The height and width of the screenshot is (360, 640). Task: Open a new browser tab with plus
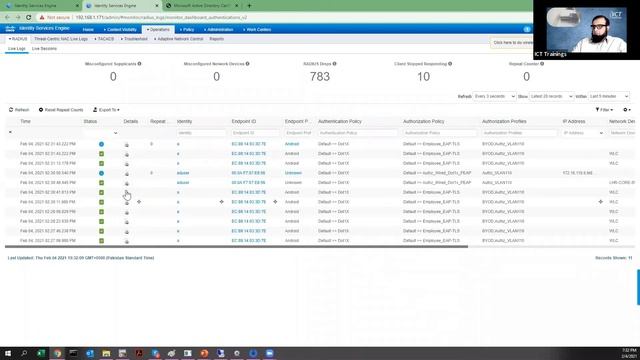coord(249,6)
